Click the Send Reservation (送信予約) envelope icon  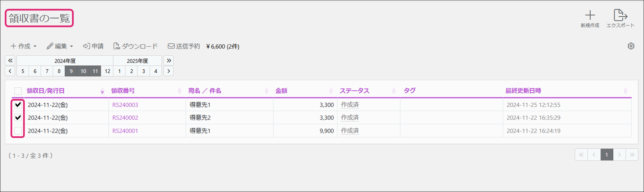[x=171, y=46]
